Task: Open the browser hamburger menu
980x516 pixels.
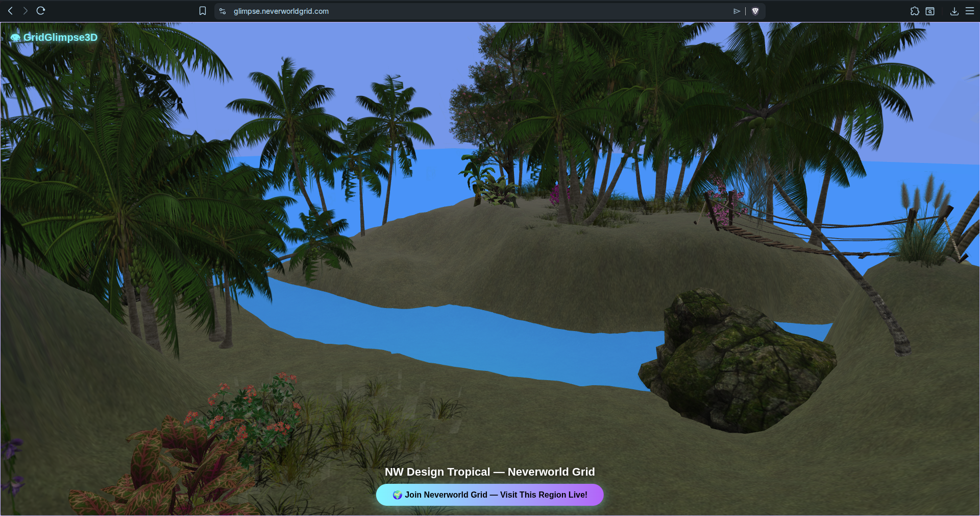Action: 970,11
